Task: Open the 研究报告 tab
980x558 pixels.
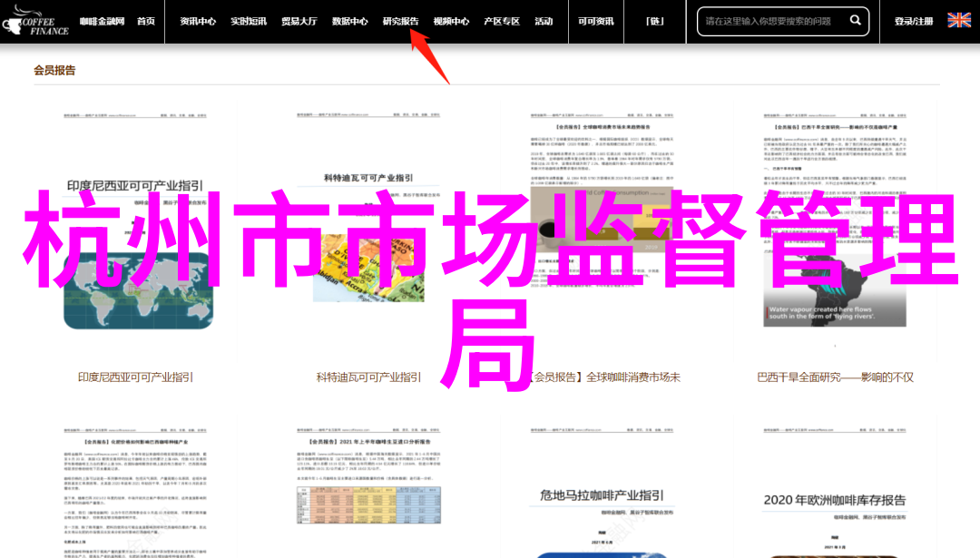Action: (400, 22)
